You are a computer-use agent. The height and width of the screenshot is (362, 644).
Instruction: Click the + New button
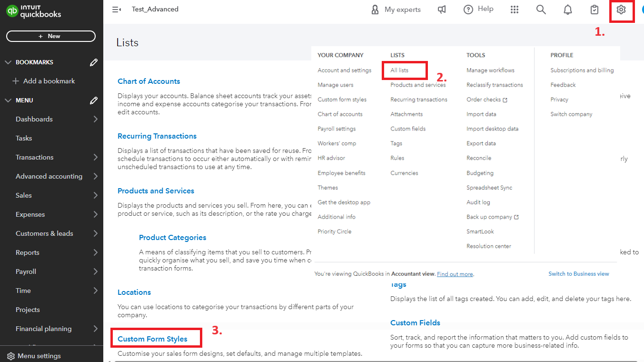click(x=50, y=36)
